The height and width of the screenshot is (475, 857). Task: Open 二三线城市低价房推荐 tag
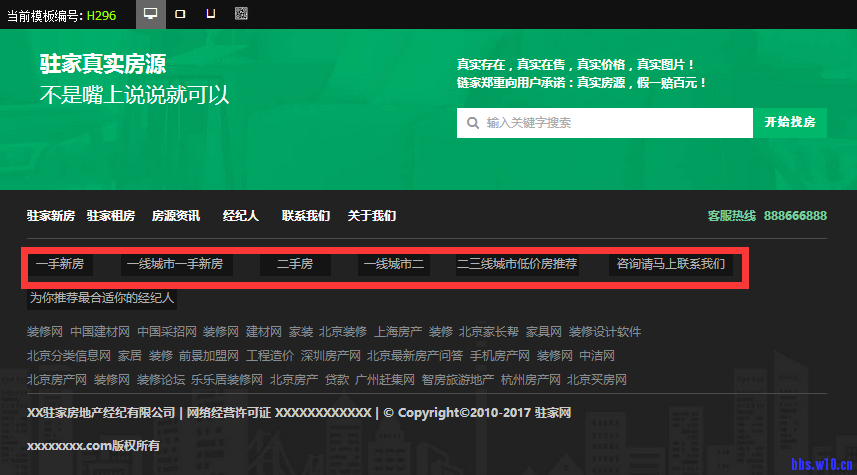(x=517, y=265)
